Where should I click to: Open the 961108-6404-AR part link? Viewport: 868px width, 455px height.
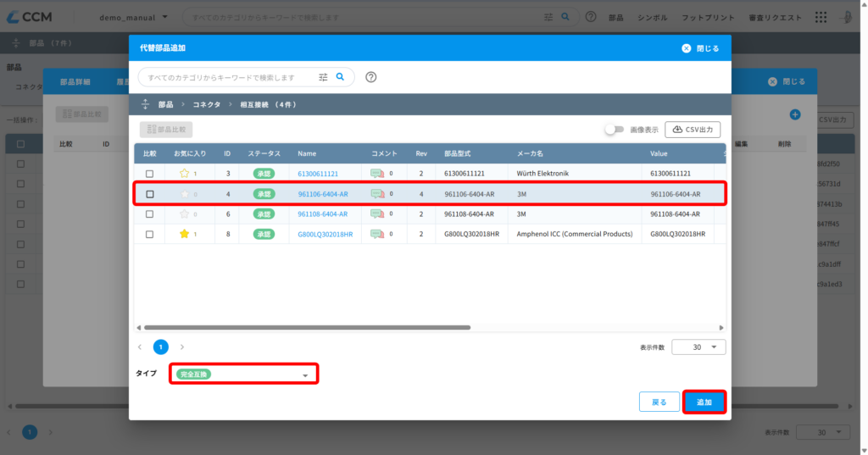point(323,214)
